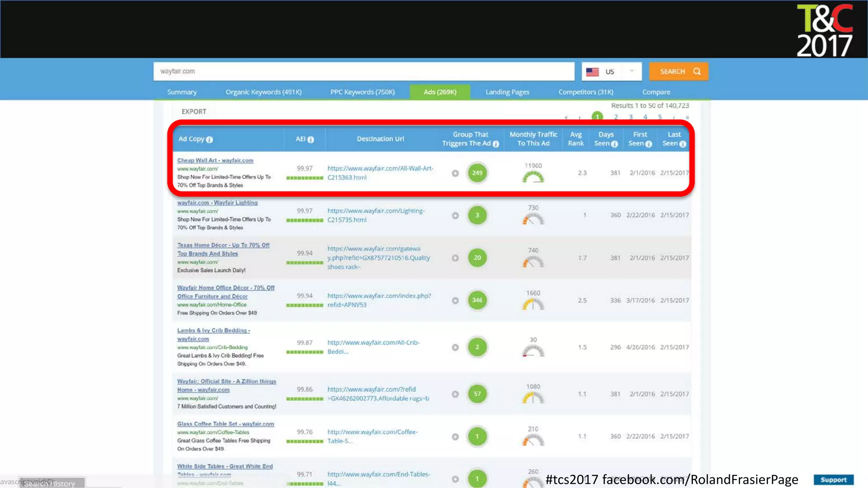Open the US country dropdown
This screenshot has height=488, width=868.
tap(612, 72)
